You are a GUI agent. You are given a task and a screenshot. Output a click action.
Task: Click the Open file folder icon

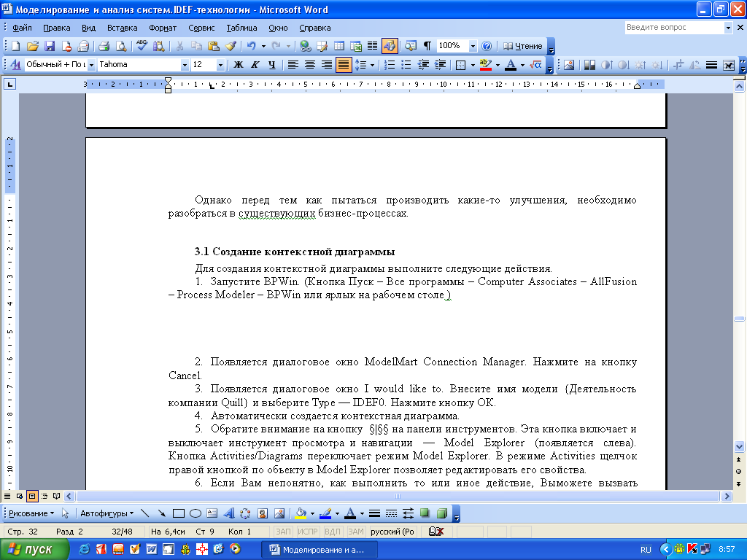coord(32,46)
